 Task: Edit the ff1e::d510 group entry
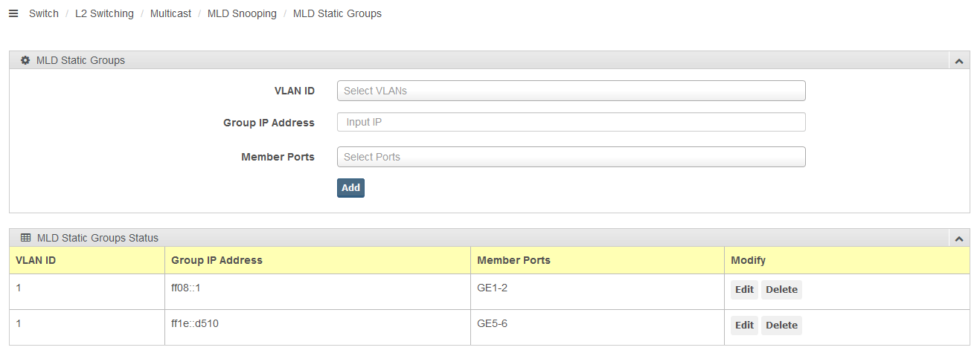744,326
